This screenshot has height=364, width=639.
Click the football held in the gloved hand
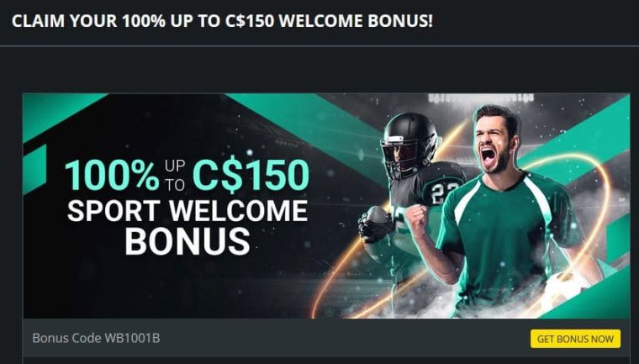(x=376, y=222)
